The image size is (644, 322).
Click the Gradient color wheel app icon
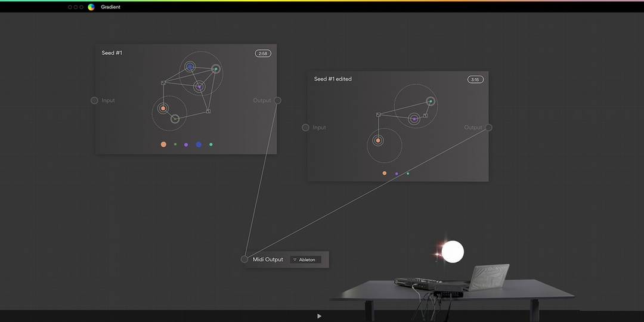coord(91,7)
